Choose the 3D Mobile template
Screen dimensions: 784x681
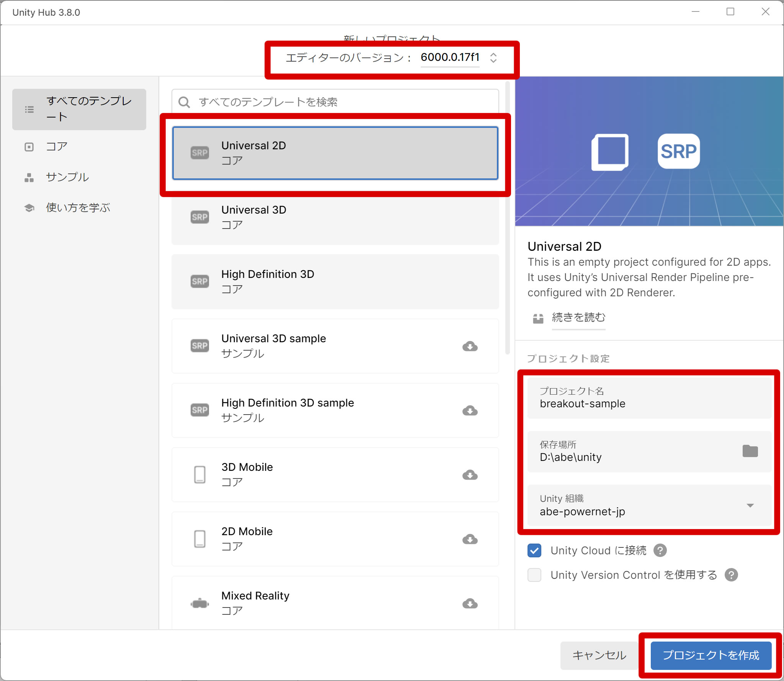point(335,475)
